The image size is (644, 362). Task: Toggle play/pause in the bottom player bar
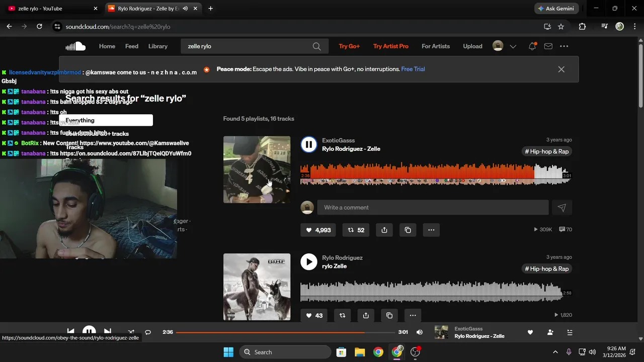click(x=89, y=332)
